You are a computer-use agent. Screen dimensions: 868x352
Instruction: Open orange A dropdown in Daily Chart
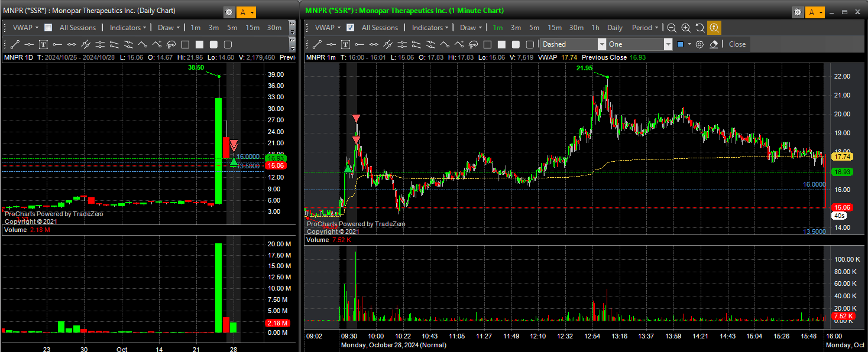[x=247, y=12]
